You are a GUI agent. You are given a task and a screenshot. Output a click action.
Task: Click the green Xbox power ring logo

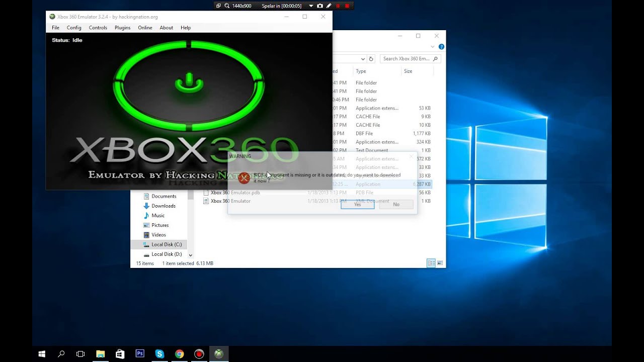(x=189, y=87)
